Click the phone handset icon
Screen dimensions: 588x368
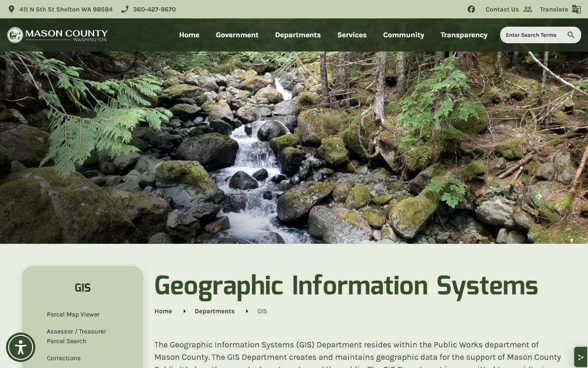(124, 9)
